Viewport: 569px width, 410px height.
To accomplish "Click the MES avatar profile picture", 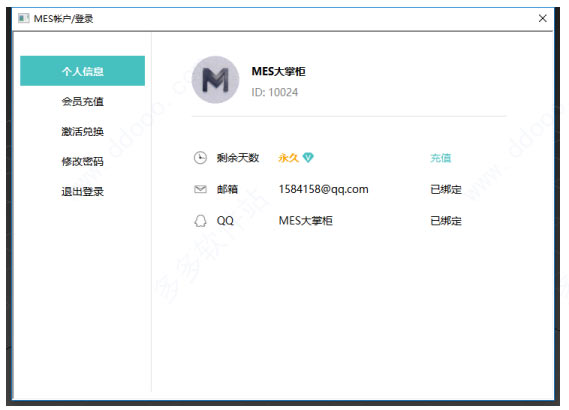I will (216, 79).
